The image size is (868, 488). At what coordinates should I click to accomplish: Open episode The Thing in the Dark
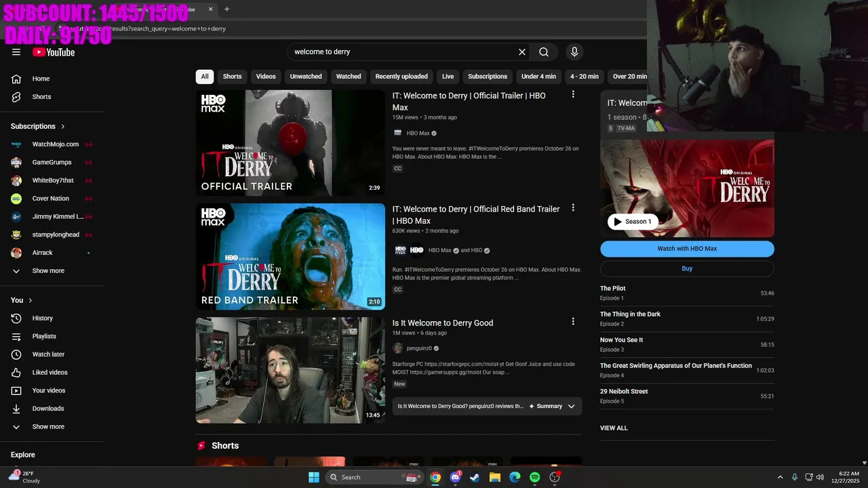click(687, 319)
